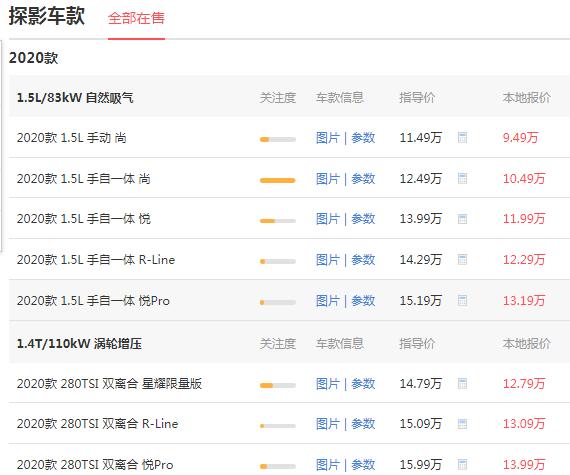Open calculator icon for 1.5L 手动 尚

click(462, 138)
